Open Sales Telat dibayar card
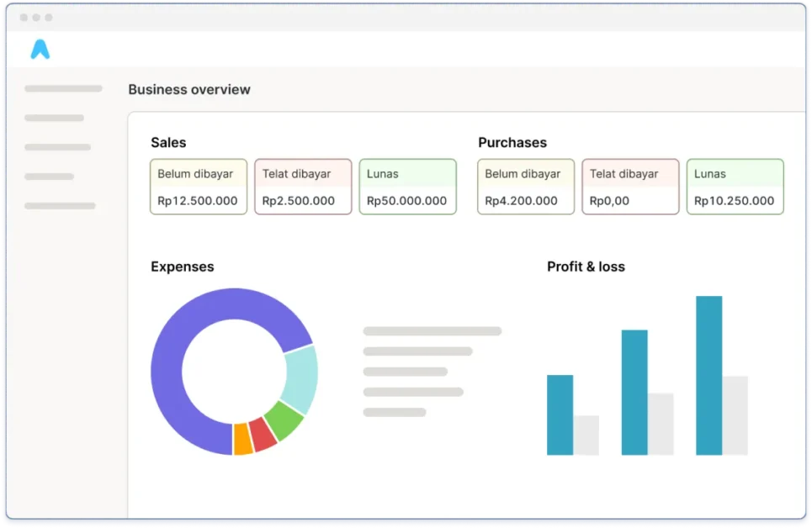 pyautogui.click(x=303, y=187)
